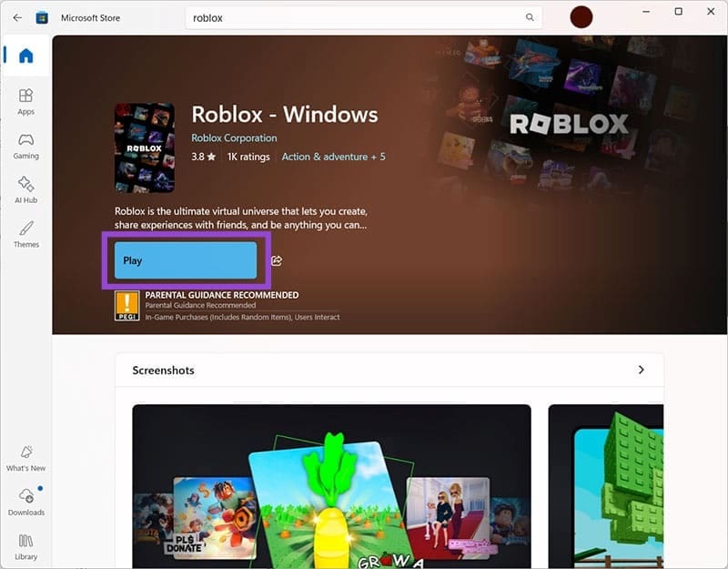Screen dimensions: 728x569
Task: Navigate back using the arrow icon
Action: click(18, 17)
